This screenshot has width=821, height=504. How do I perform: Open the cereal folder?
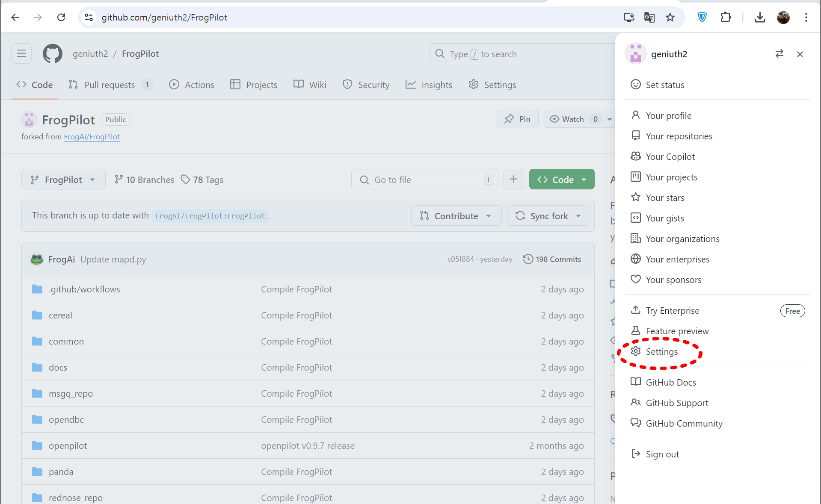click(60, 315)
